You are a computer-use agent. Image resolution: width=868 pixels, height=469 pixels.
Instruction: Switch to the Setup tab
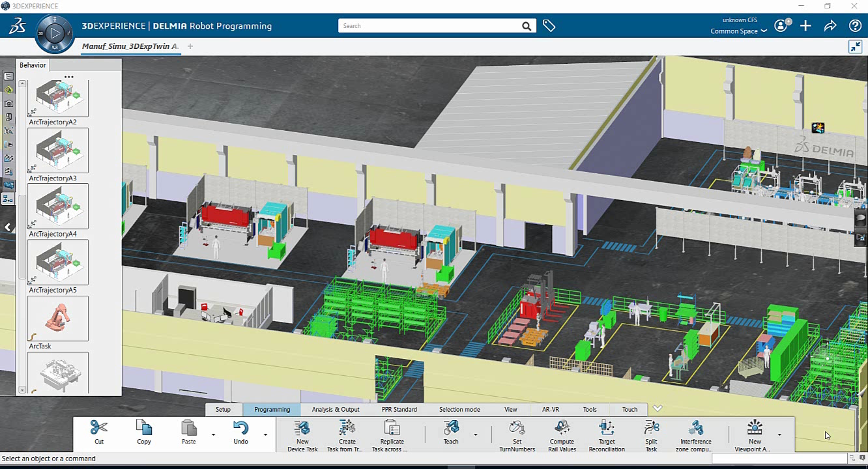coord(224,410)
